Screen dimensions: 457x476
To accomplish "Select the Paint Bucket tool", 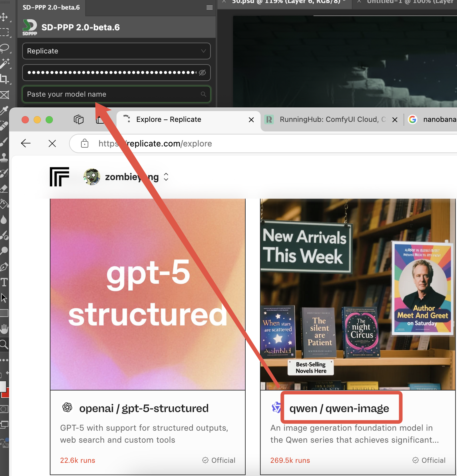I will coord(4,204).
